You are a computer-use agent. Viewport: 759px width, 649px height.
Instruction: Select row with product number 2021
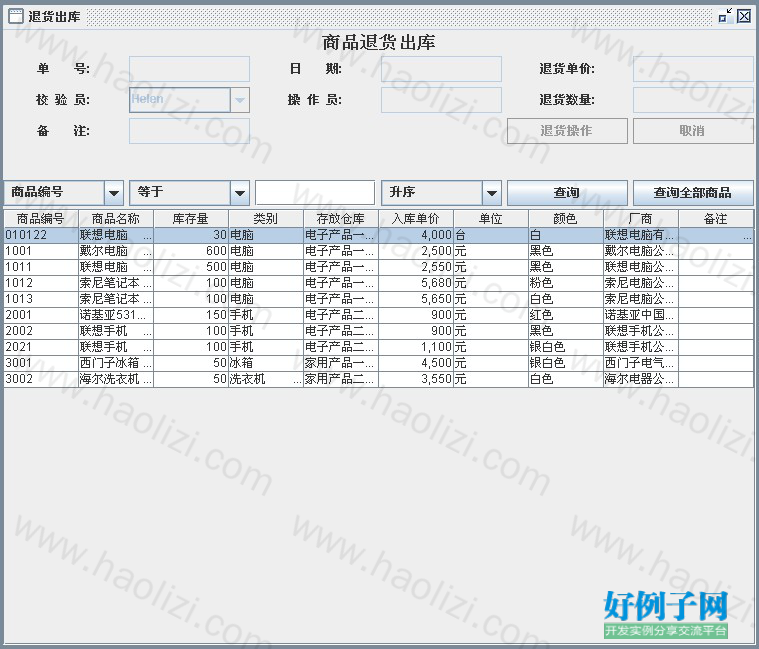379,347
